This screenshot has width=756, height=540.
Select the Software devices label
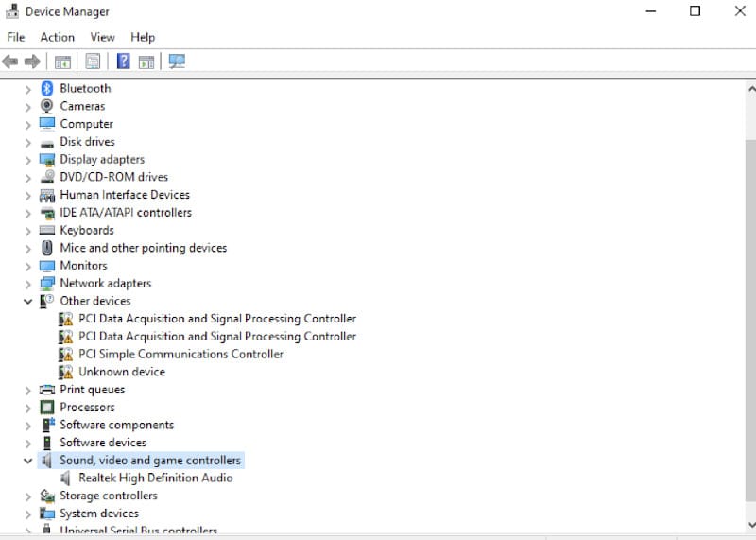tap(103, 443)
